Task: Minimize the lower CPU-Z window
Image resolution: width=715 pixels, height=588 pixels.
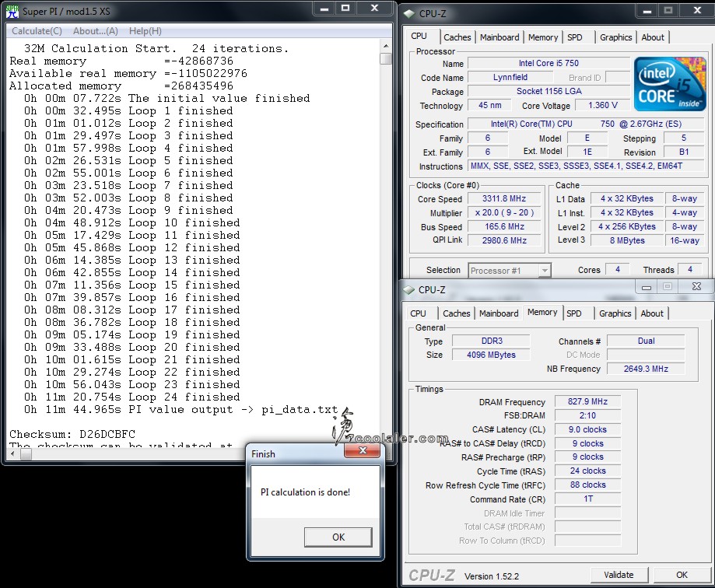Action: (646, 287)
